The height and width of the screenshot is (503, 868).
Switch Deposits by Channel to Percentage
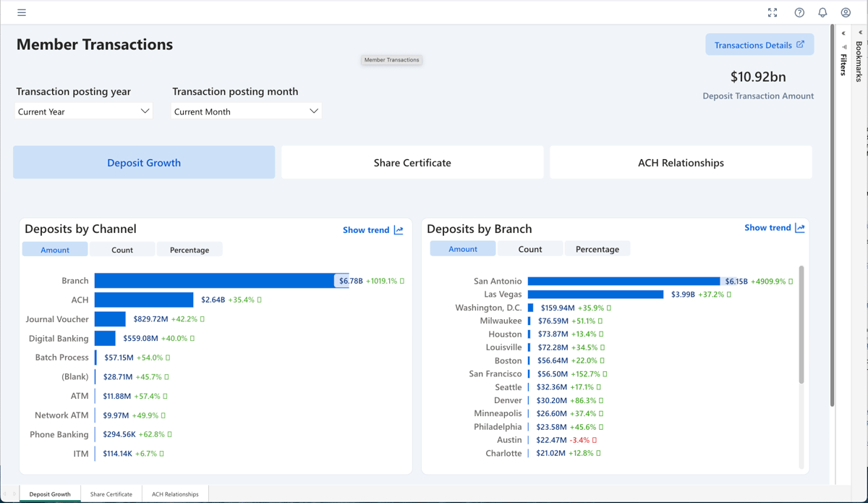(190, 250)
